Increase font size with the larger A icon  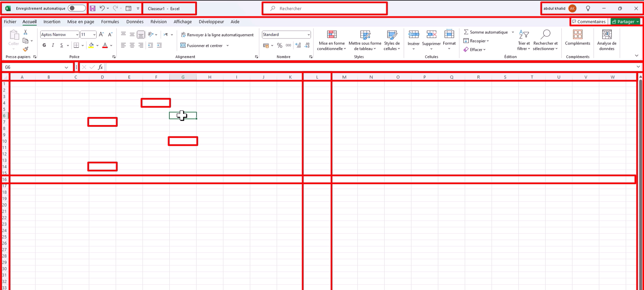pyautogui.click(x=101, y=34)
